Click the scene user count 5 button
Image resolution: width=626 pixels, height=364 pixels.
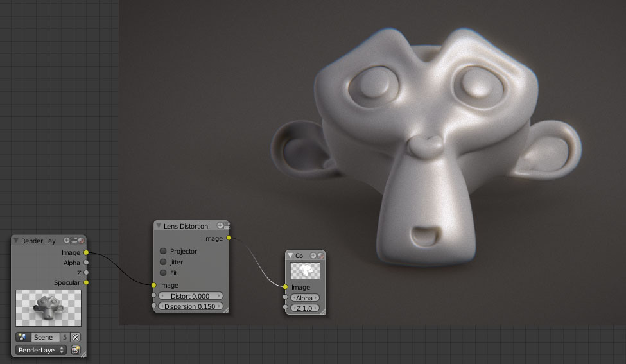tap(65, 337)
